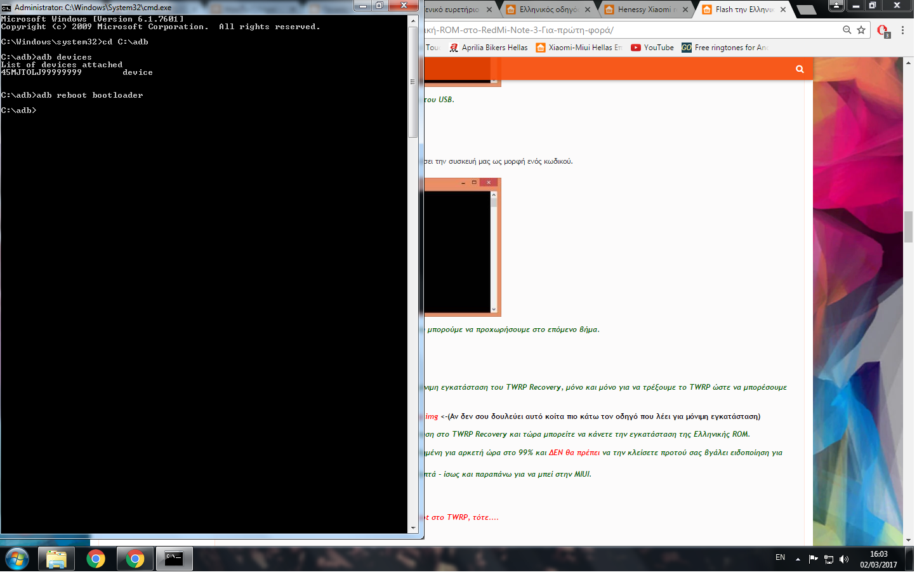The width and height of the screenshot is (924, 584).
Task: Click the browser address bar URL field
Action: click(635, 30)
